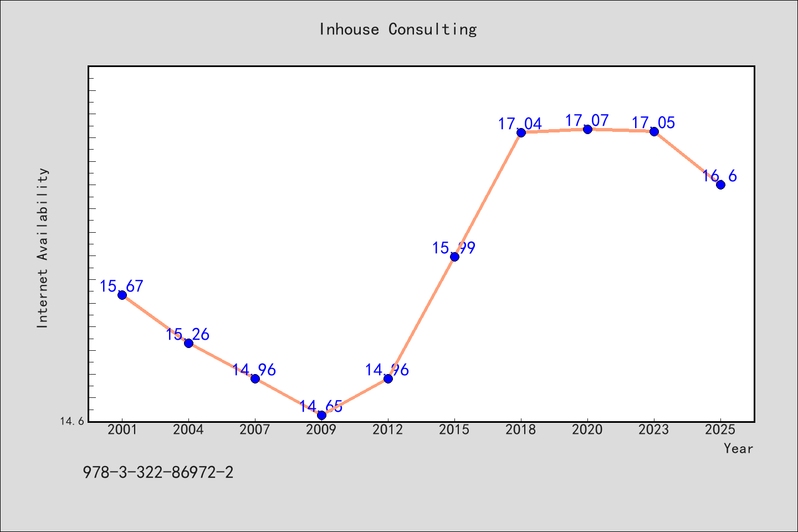The width and height of the screenshot is (798, 532).
Task: Click the 2018 x-axis tick label
Action: pos(521,429)
